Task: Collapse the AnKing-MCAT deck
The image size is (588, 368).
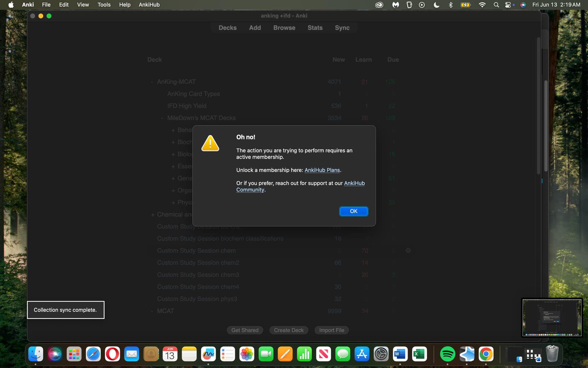Action: pyautogui.click(x=152, y=82)
